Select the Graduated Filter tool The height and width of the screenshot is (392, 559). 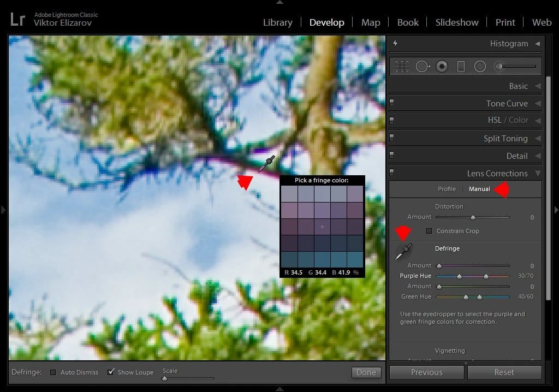pos(461,67)
